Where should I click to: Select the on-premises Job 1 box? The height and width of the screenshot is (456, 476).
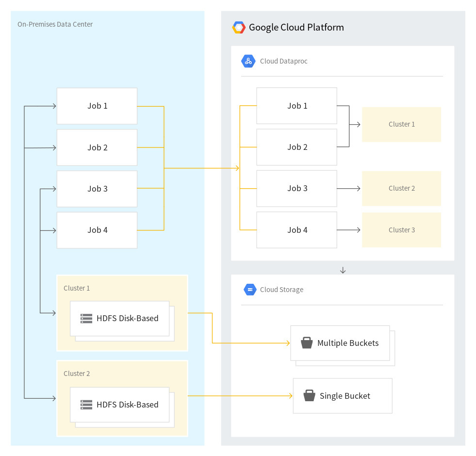(x=97, y=106)
